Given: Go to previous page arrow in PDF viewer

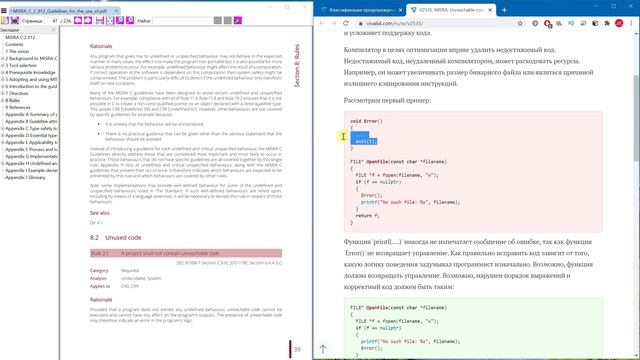Looking at the screenshot, I should [78, 20].
